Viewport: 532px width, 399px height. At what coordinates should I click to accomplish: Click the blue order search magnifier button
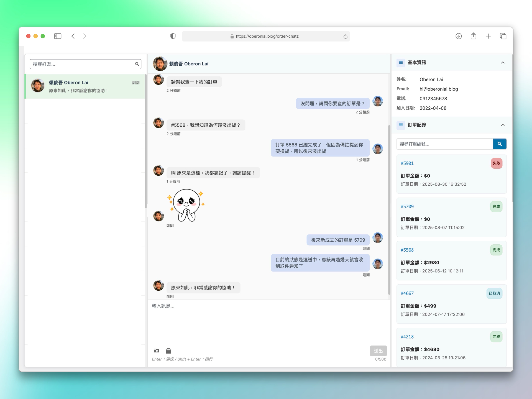(x=500, y=144)
